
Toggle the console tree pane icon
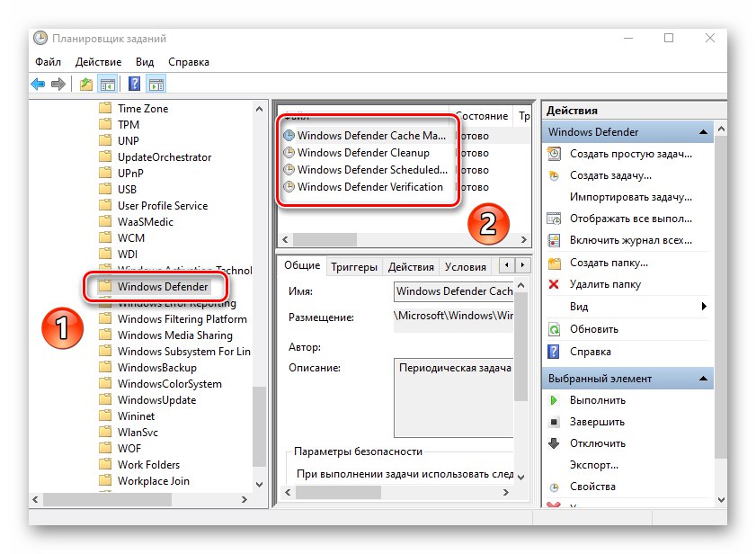(108, 84)
